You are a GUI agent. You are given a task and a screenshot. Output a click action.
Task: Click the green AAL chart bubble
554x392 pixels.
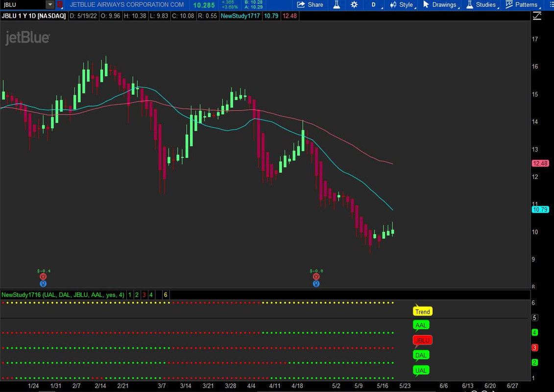(421, 325)
